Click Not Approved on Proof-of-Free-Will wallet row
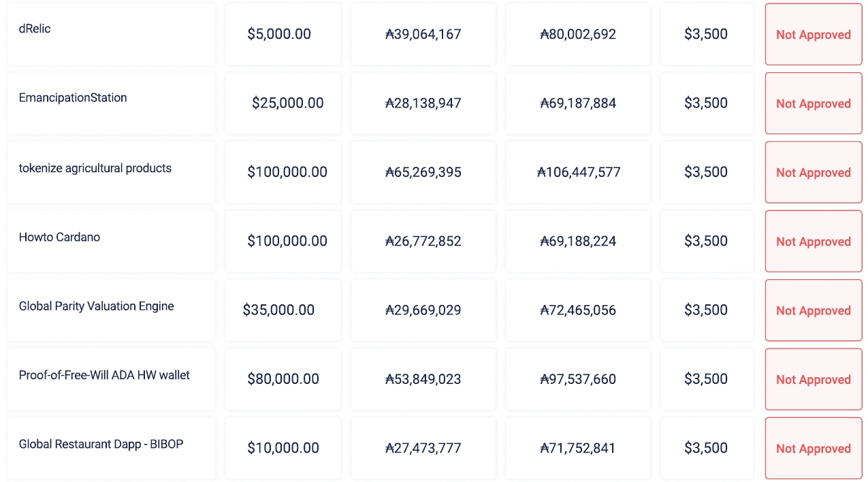 tap(813, 380)
